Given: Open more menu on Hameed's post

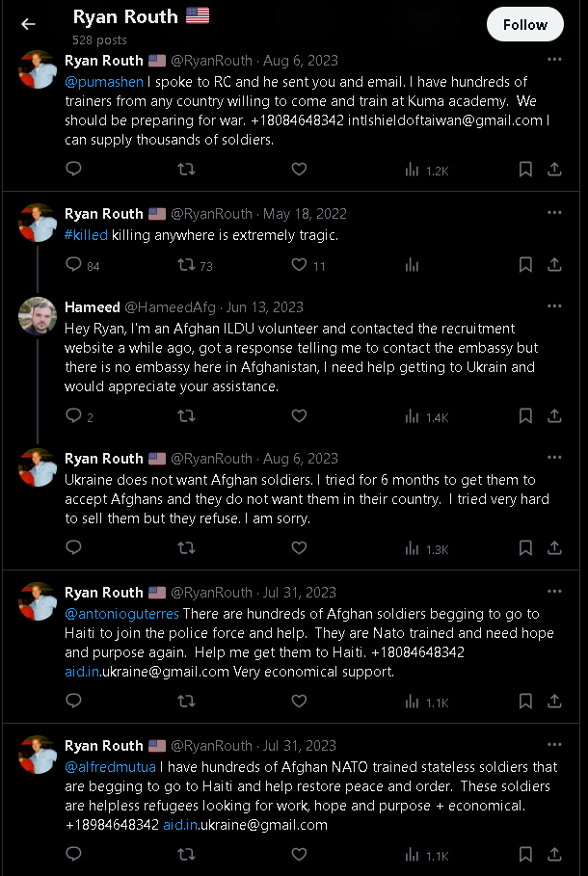Looking at the screenshot, I should (x=554, y=306).
